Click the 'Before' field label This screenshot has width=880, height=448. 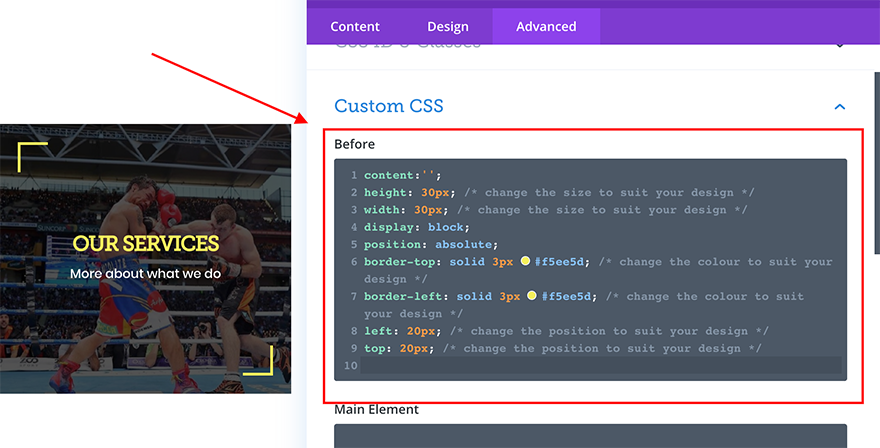coord(354,144)
